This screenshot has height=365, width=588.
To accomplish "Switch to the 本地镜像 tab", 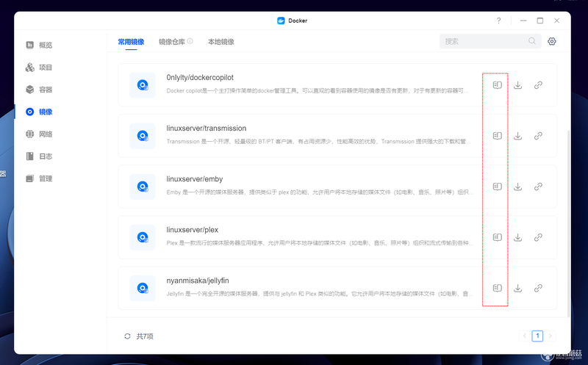I will tap(221, 42).
